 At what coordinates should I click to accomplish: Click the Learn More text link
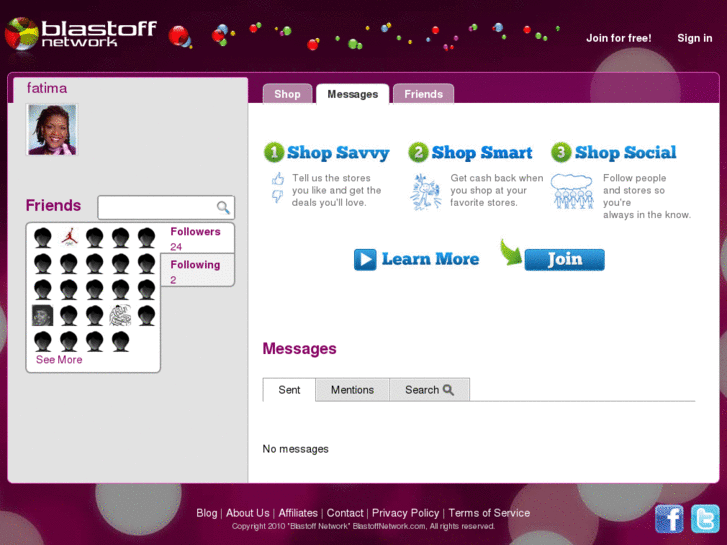click(x=430, y=259)
